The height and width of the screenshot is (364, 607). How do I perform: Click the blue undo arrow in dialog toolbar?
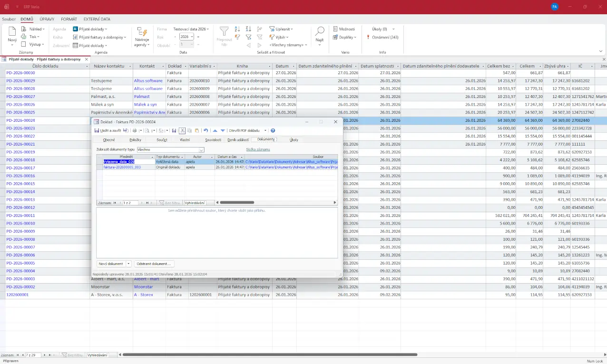206,130
